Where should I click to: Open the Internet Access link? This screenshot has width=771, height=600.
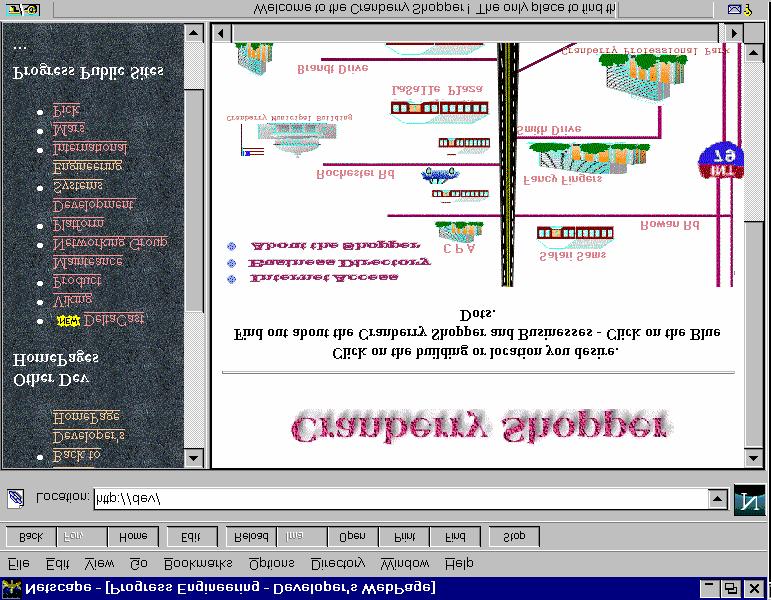324,278
